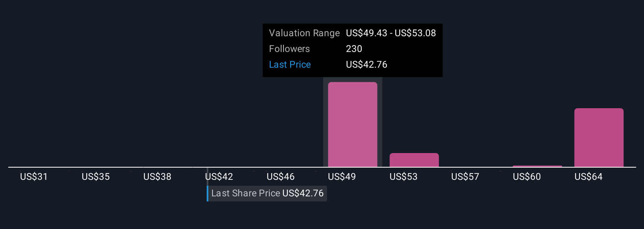This screenshot has height=229, width=644.
Task: Click the Followers count of 230
Action: 354,49
